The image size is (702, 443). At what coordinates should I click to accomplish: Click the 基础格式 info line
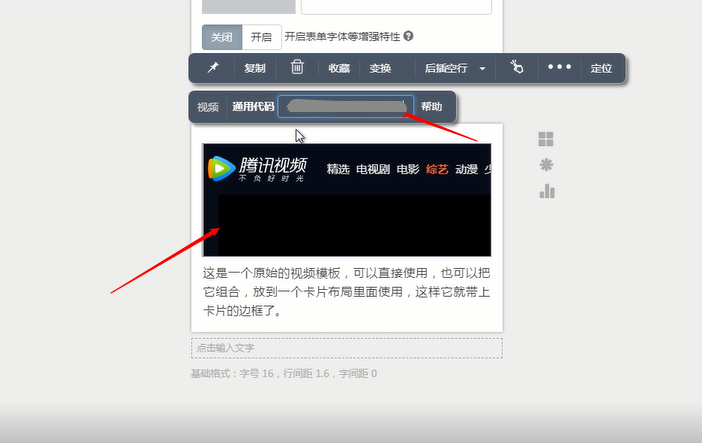[x=284, y=374]
